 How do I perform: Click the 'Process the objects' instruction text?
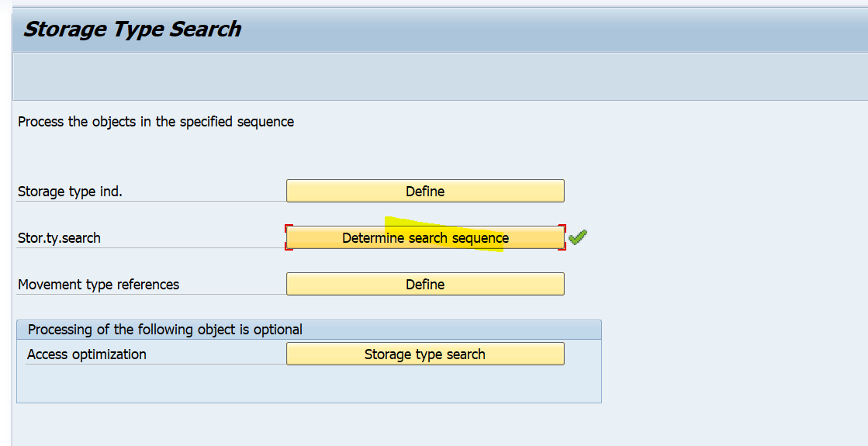[x=156, y=122]
